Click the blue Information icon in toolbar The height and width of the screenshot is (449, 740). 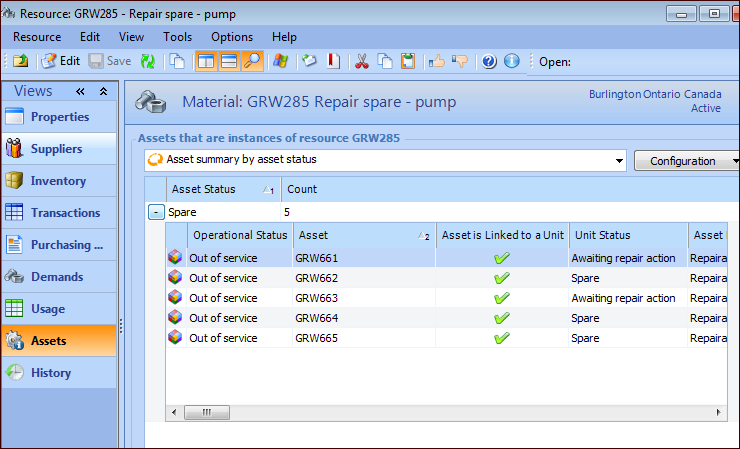511,61
